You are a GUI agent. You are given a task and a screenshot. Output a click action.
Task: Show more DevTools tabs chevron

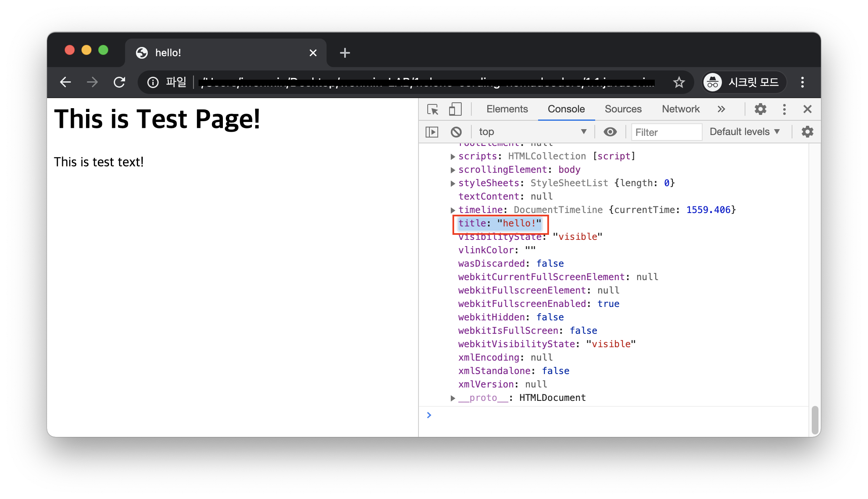click(721, 109)
